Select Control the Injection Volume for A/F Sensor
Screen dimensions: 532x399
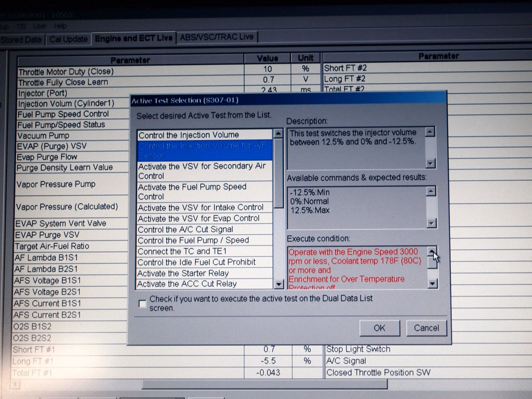click(x=205, y=150)
